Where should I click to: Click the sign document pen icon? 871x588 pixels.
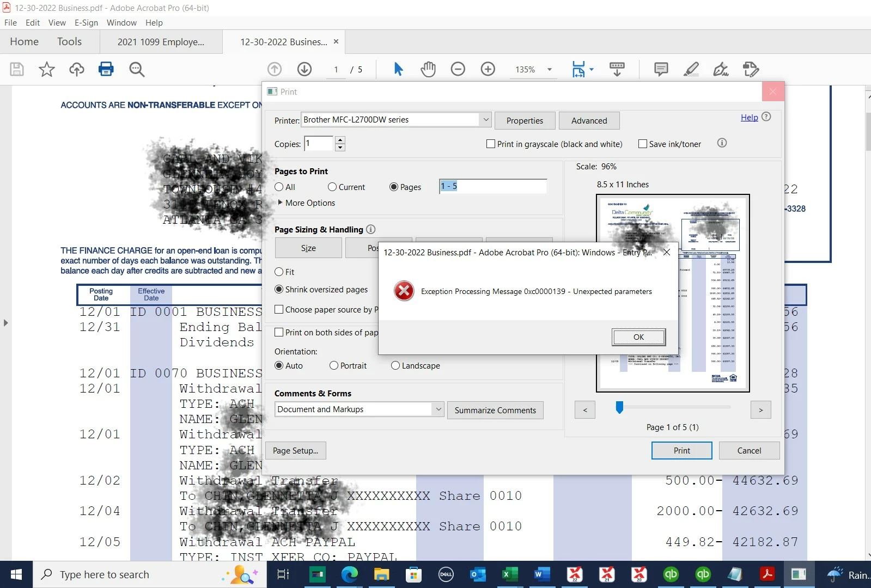[x=721, y=69]
